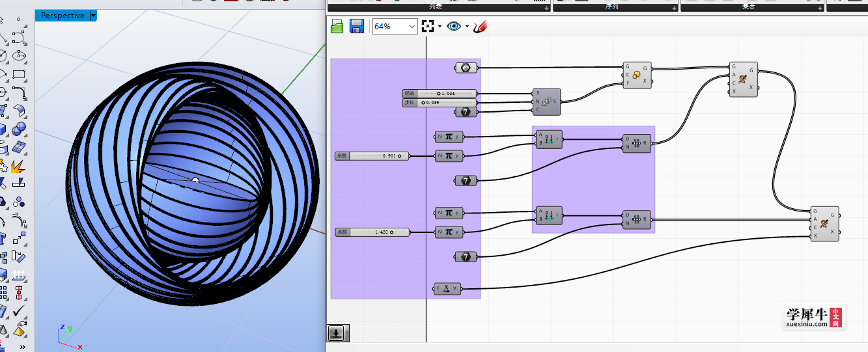Image resolution: width=868 pixels, height=352 pixels.
Task: Select the number 7 panel below 1.428 slider
Action: (x=466, y=257)
